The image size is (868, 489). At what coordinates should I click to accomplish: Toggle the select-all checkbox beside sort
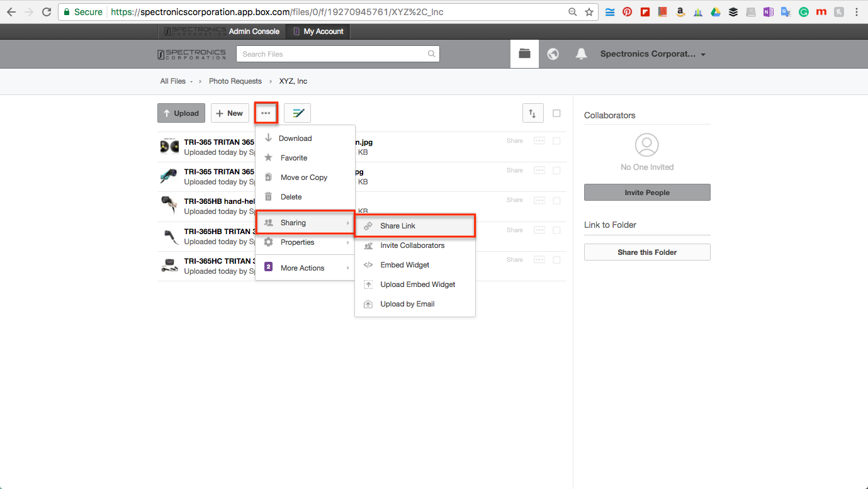pos(556,113)
